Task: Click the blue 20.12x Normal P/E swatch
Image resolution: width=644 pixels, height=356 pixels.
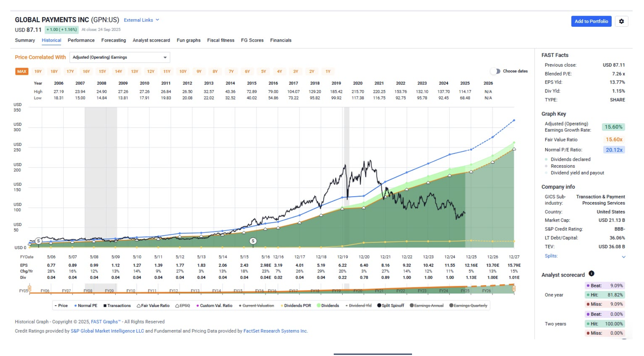Action: pos(614,150)
